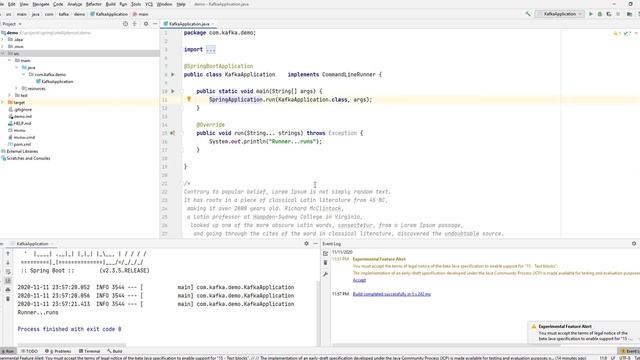Click Accept link in Event Log
640x360 pixels.
359,280
